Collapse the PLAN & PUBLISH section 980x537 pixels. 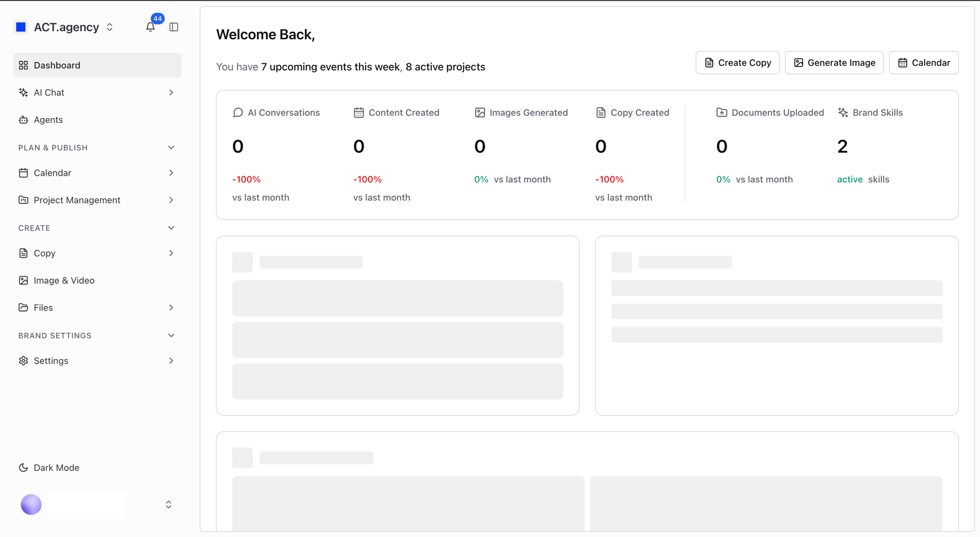tap(171, 147)
